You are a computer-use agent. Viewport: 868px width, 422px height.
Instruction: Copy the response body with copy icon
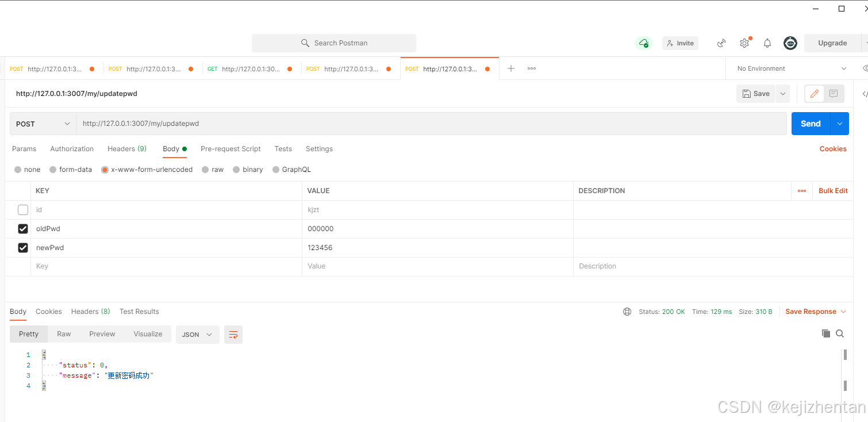(x=826, y=333)
